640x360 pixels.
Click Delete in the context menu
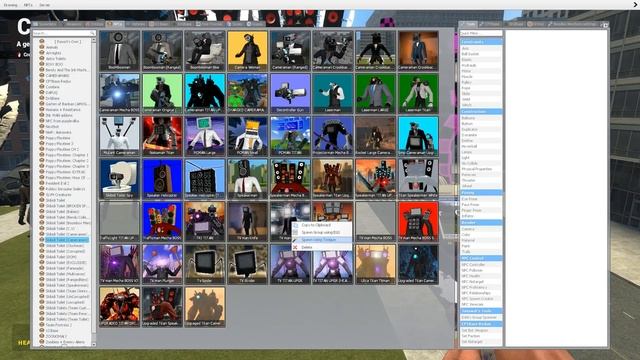pos(322,247)
